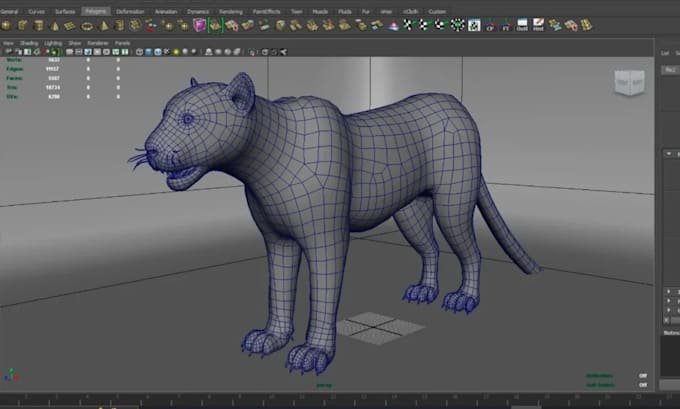The width and height of the screenshot is (680, 409).
Task: Toggle smooth shade all in the panel toolbar
Action: (149, 52)
